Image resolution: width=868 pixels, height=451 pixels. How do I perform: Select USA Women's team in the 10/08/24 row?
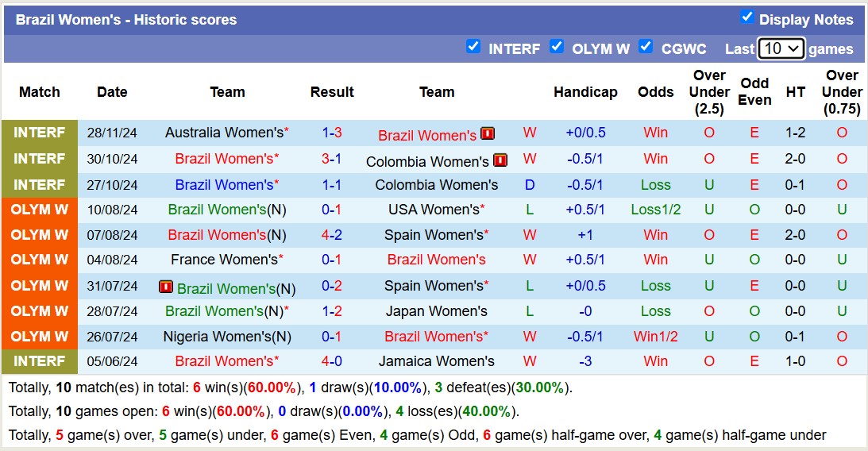click(x=434, y=210)
